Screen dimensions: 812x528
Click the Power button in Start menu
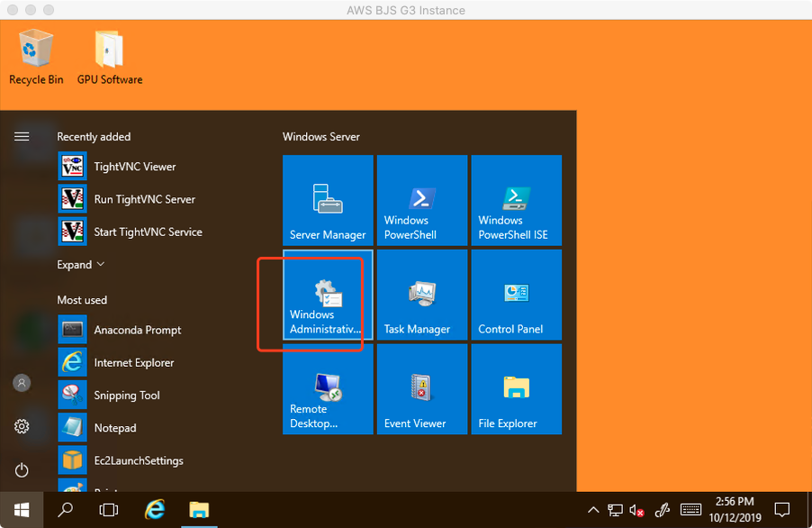pos(22,470)
